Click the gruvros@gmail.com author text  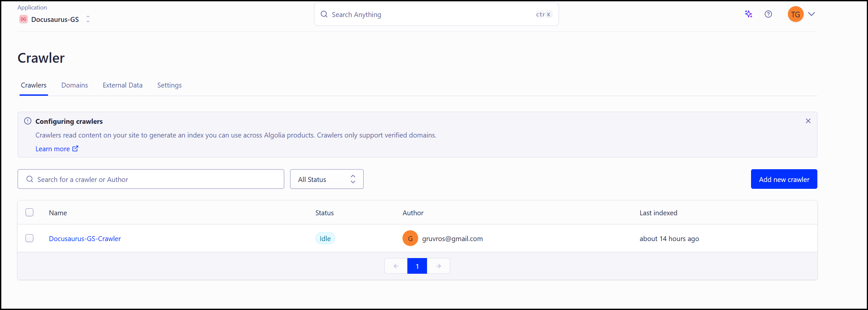click(x=452, y=238)
